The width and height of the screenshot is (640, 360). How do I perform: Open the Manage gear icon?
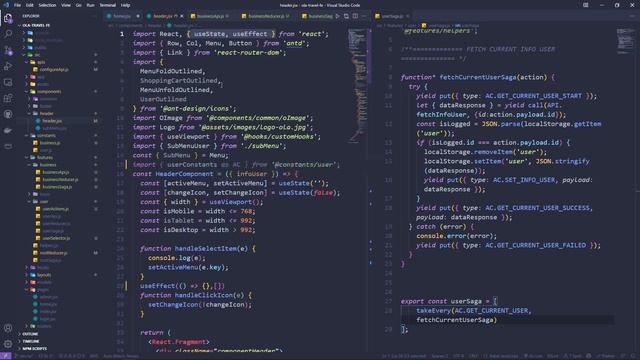click(8, 344)
